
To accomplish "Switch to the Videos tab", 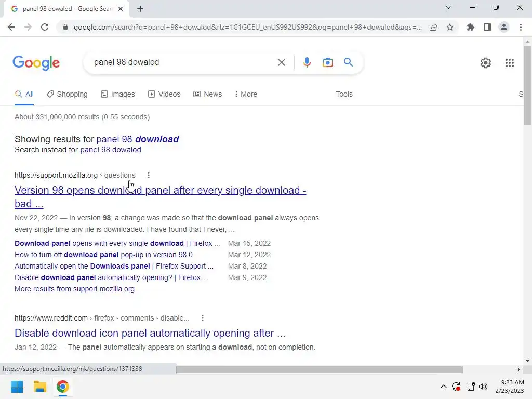I will 164,95.
